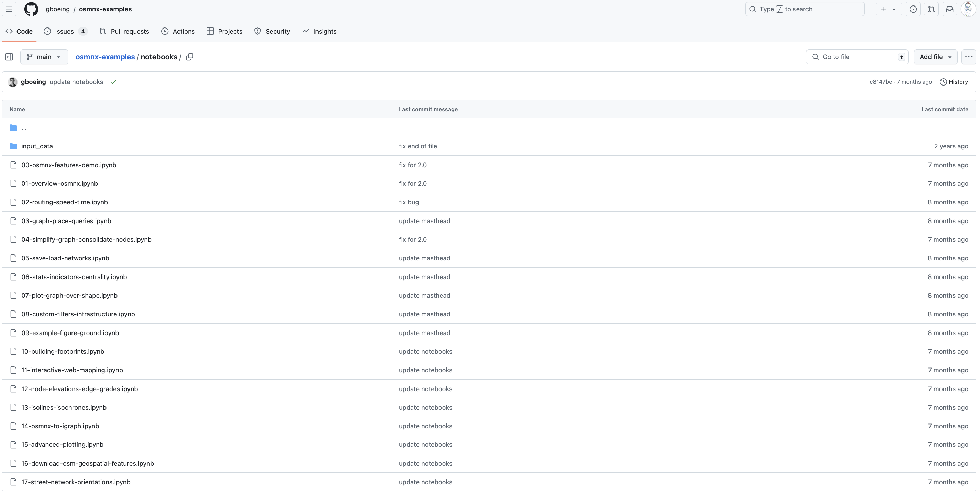Click the Go to file search field

[857, 57]
